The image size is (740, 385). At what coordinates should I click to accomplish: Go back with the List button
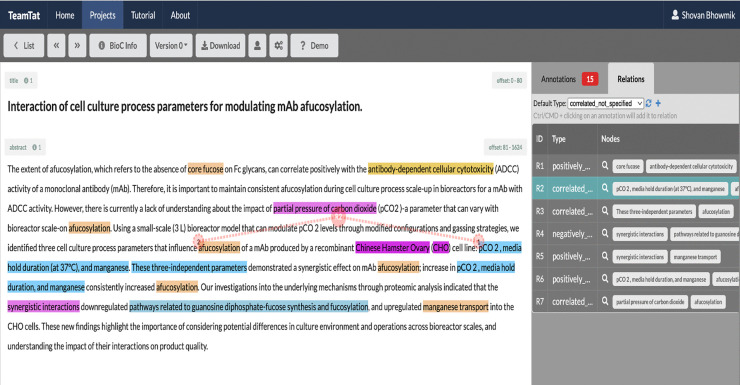pyautogui.click(x=24, y=46)
